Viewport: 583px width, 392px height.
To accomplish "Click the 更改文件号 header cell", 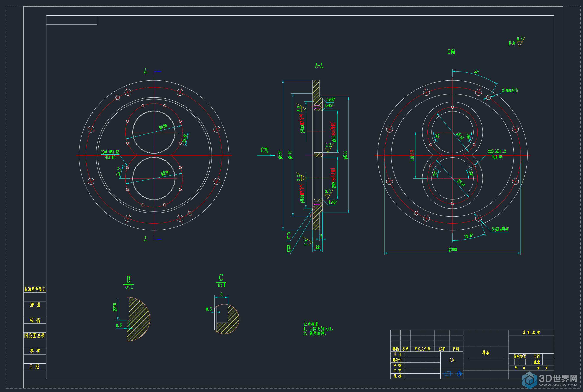I will click(422, 349).
